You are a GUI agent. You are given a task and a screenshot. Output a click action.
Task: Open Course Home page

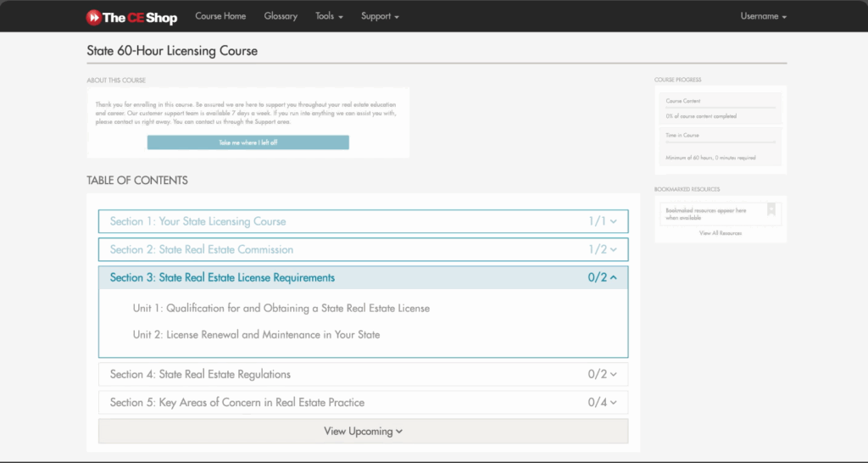(x=220, y=16)
